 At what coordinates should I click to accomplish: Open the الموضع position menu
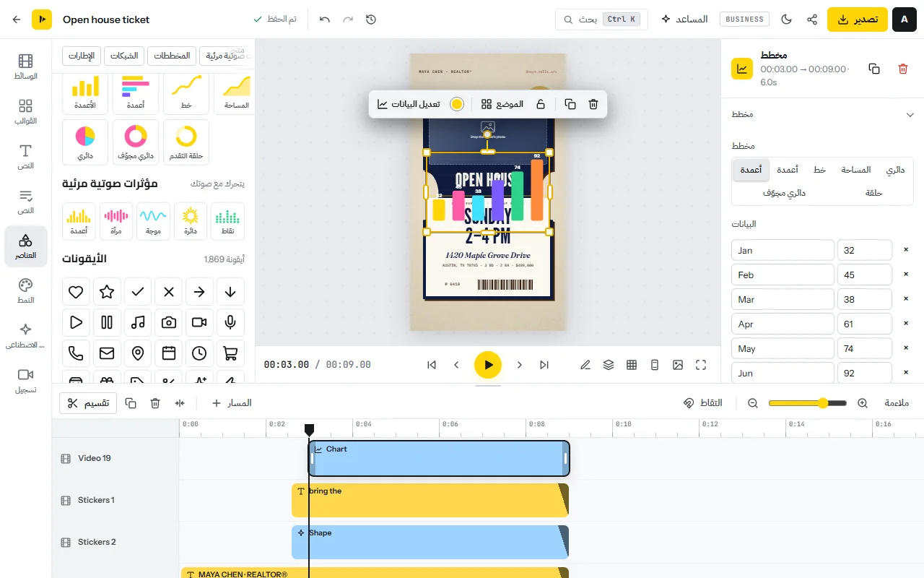502,104
